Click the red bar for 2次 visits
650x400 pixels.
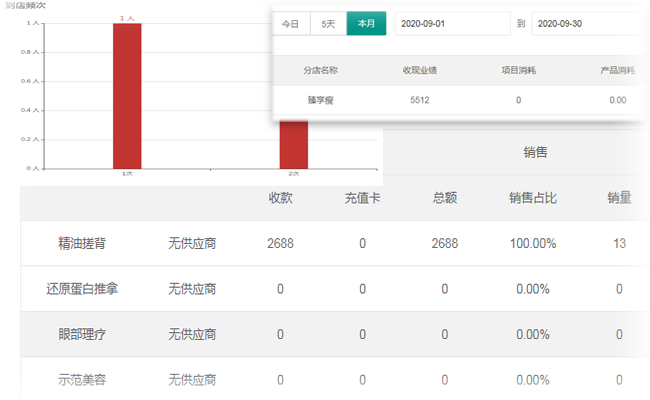(x=293, y=145)
